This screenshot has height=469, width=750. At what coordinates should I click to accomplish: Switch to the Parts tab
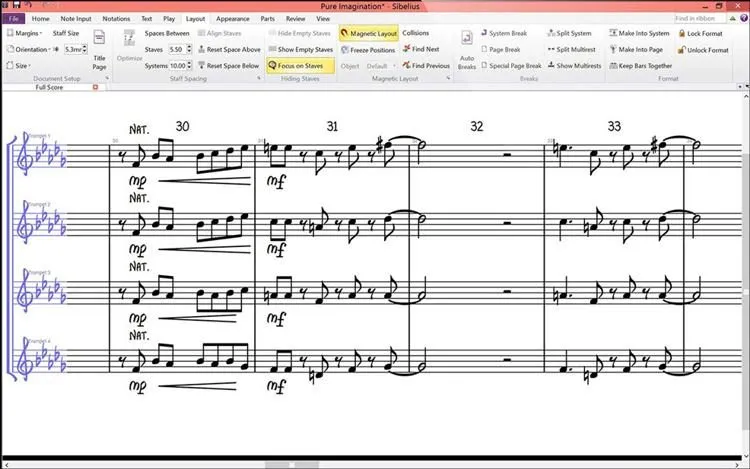click(267, 19)
